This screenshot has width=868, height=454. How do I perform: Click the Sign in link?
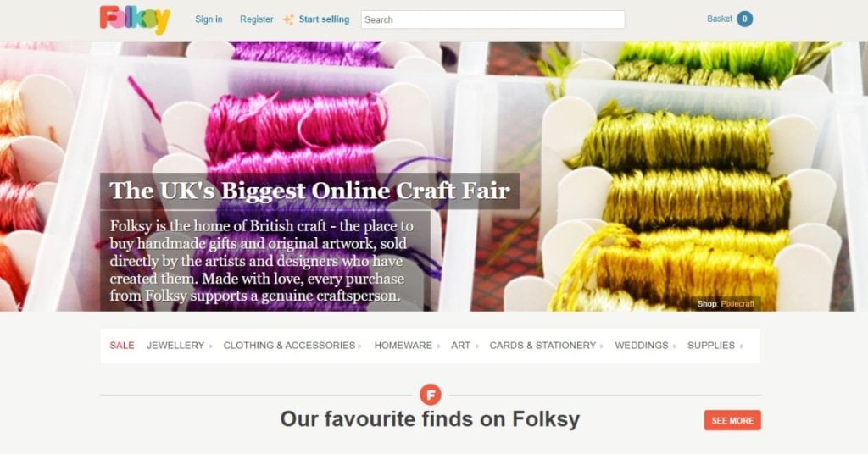coord(209,19)
